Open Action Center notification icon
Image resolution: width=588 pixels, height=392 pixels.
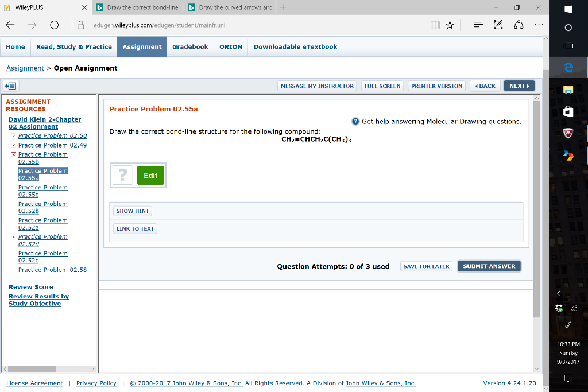pos(568,378)
